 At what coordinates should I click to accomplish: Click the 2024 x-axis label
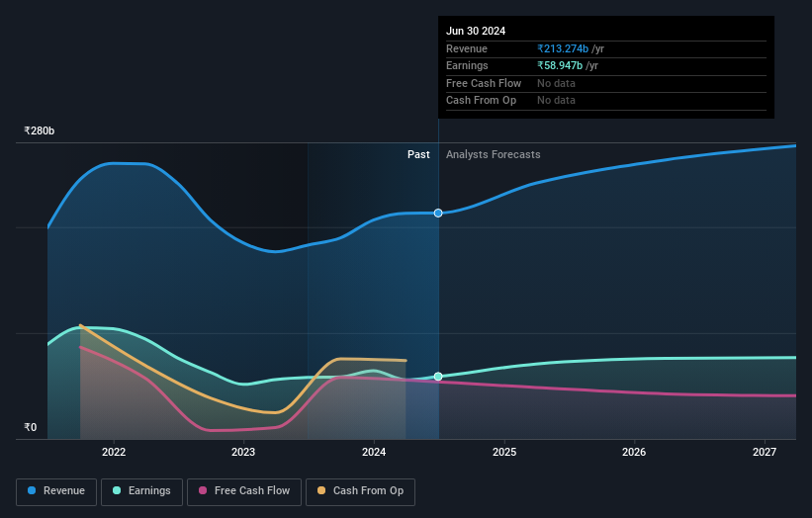374,453
